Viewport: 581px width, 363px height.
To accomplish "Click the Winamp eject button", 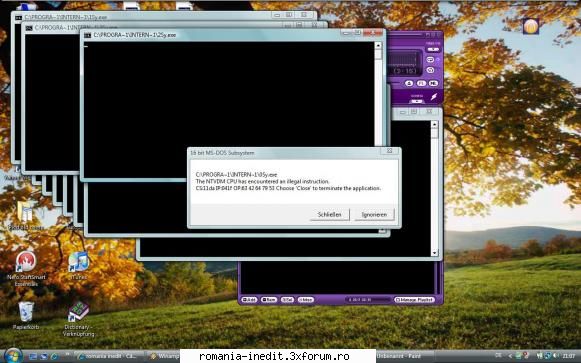I will tap(409, 83).
